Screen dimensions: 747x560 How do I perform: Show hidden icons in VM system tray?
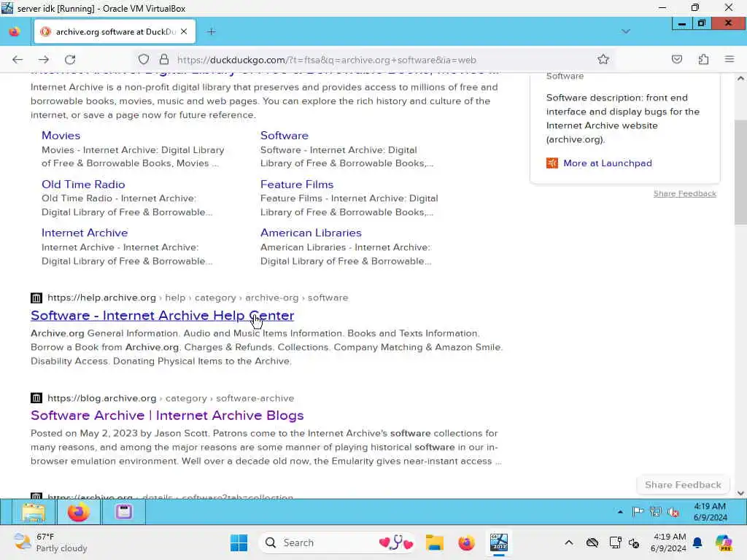(x=620, y=513)
